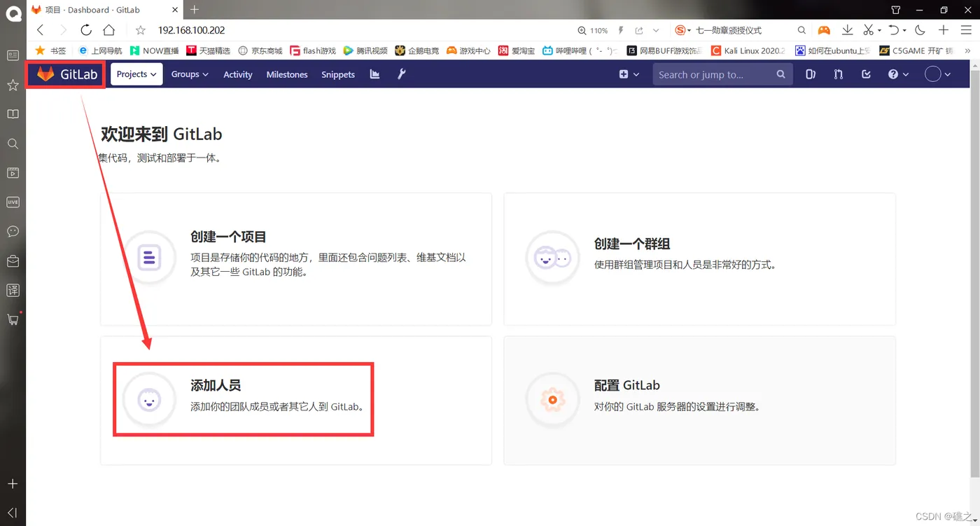
Task: Click the project list icon on 创建一个项目
Action: (149, 258)
